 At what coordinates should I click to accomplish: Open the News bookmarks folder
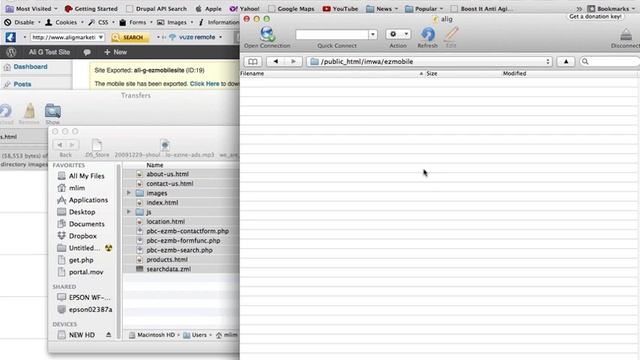point(382,9)
